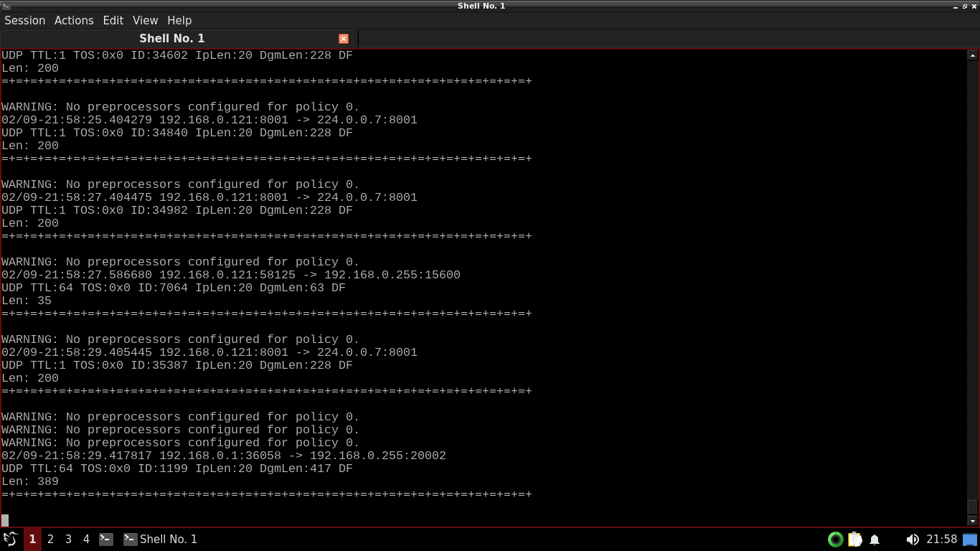Open the Kali dragon applications menu
This screenshot has width=980, height=551.
[x=11, y=539]
